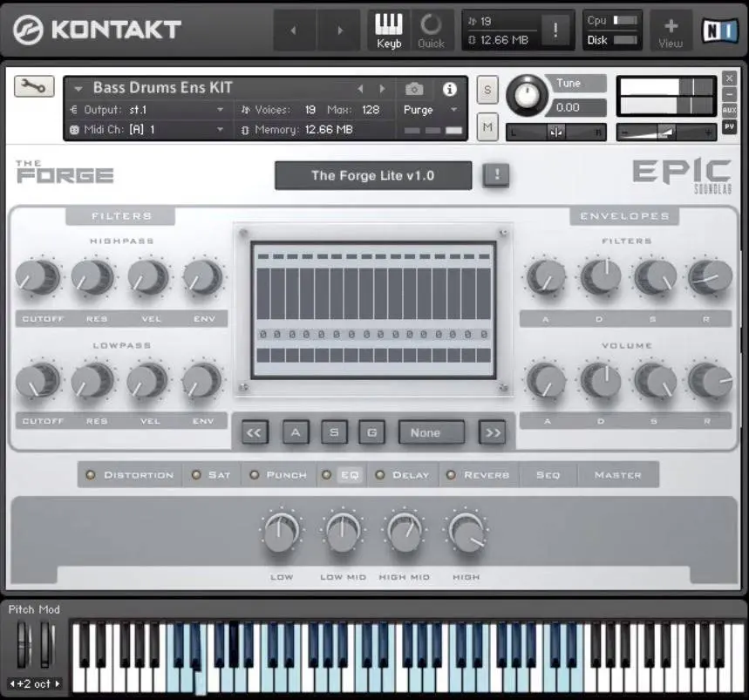749x700 pixels.
Task: Adjust the Highpass Cutoff knob
Action: pyautogui.click(x=37, y=277)
